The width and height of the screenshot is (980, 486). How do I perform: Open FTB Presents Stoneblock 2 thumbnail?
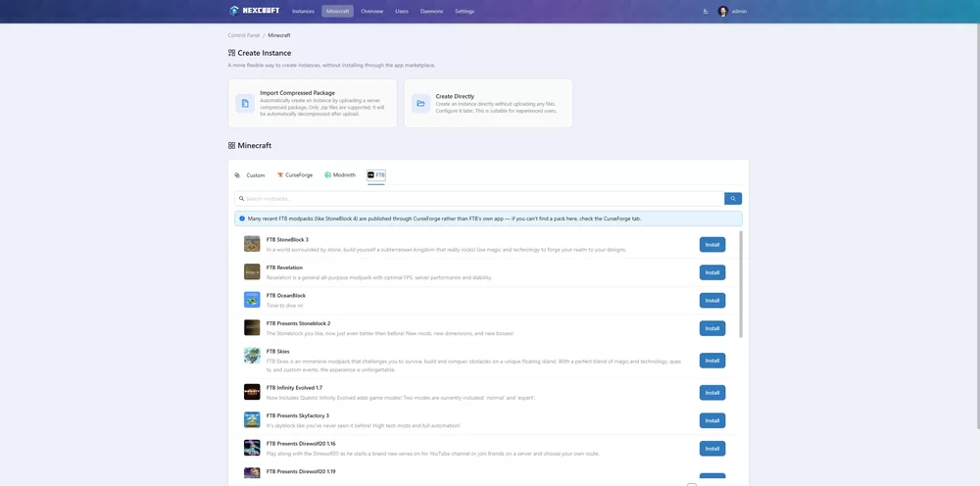tap(252, 327)
